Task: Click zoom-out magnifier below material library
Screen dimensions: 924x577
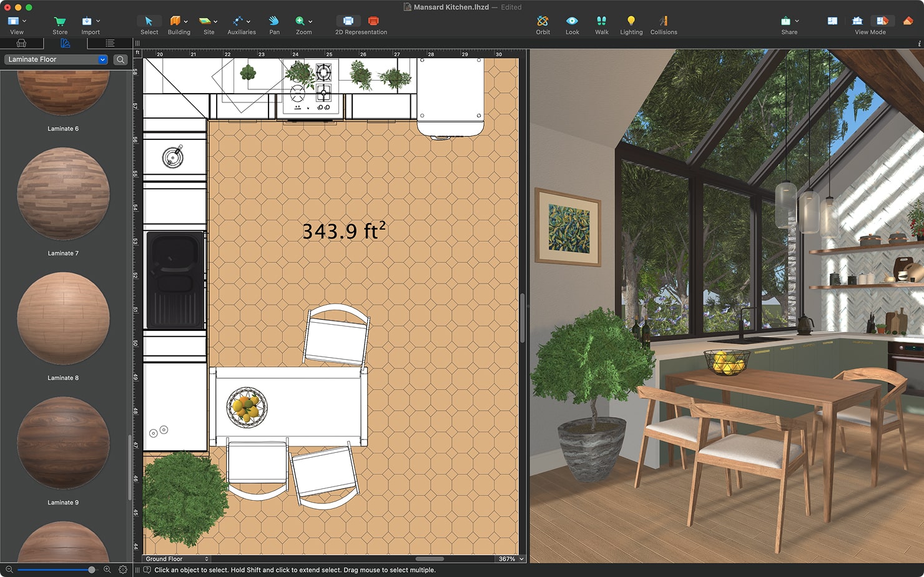Action: tap(9, 570)
